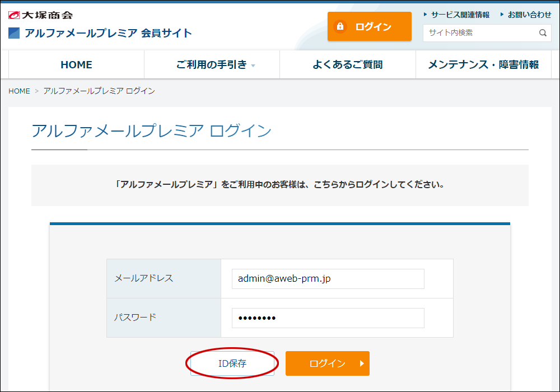Select the HOME navigation tab

(76, 64)
